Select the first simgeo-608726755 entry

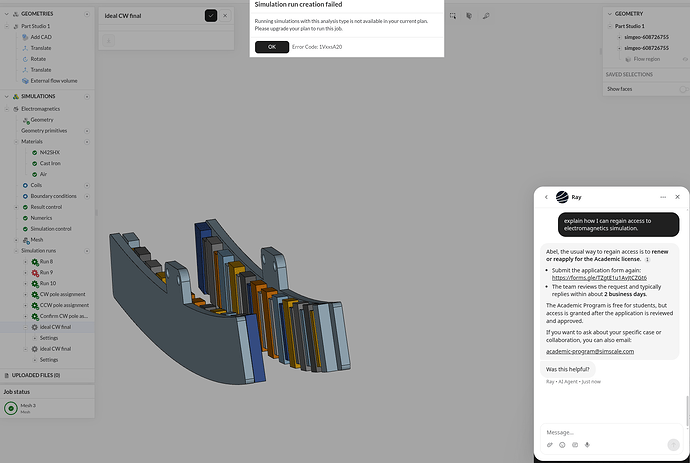(x=646, y=37)
